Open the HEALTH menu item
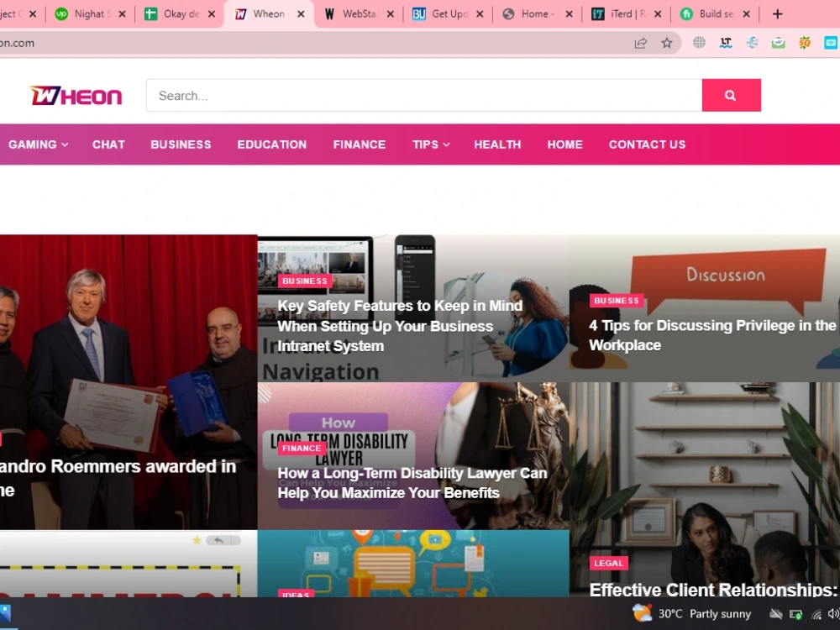 (497, 144)
